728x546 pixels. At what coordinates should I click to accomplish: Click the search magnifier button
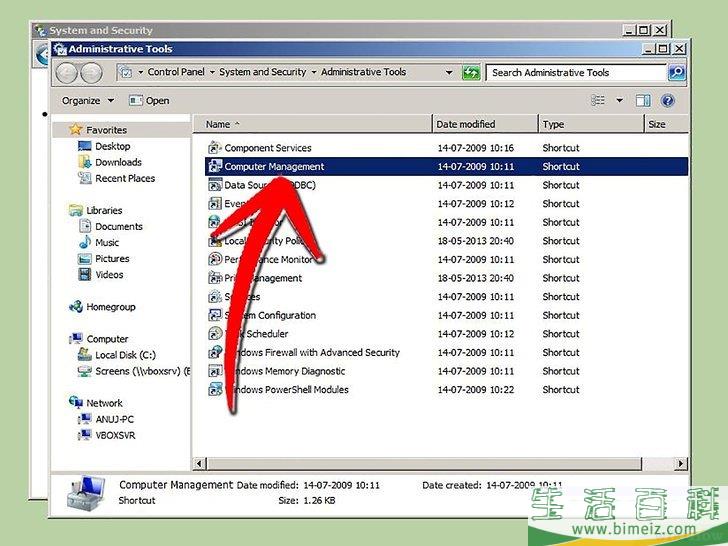tap(676, 72)
